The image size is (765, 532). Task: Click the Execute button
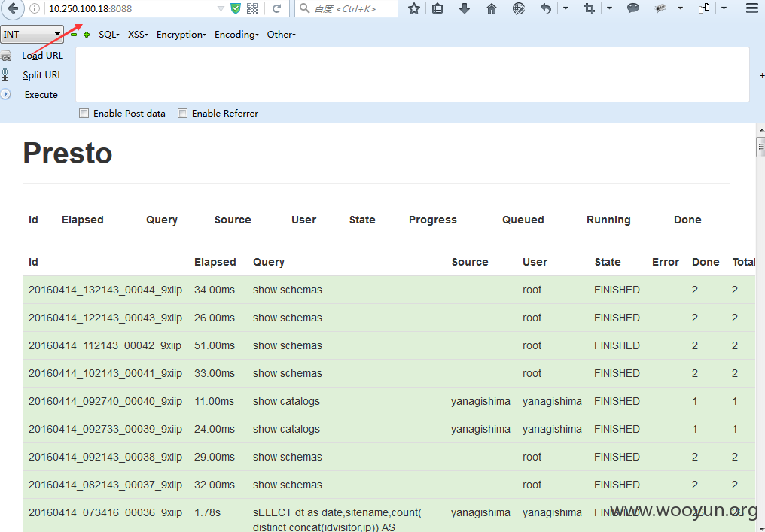(41, 95)
